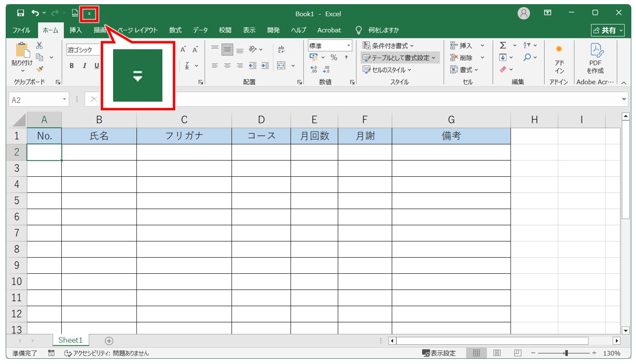Switch to the データ ribbon tab
This screenshot has height=364, width=636.
coord(201,30)
